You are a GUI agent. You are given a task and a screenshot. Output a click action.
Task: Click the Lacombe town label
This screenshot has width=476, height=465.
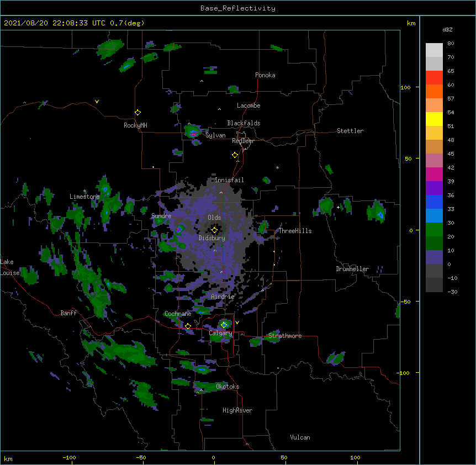tap(248, 105)
